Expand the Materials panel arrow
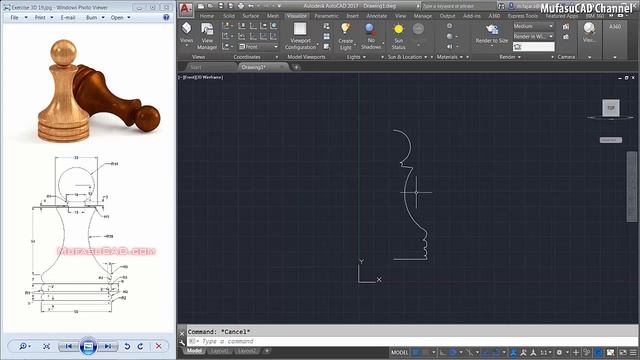Image resolution: width=640 pixels, height=360 pixels. [x=461, y=57]
